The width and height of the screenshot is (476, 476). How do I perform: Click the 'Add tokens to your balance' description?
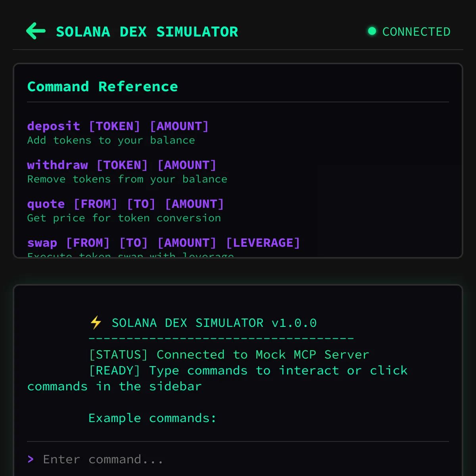(x=111, y=140)
